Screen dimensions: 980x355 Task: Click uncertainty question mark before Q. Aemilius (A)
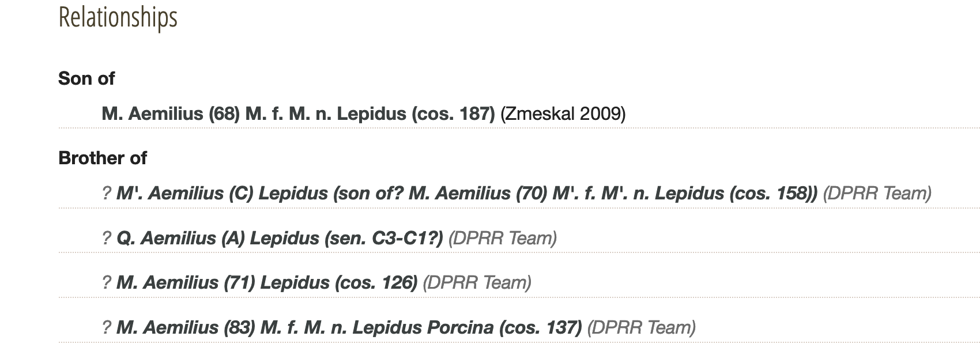coord(106,238)
